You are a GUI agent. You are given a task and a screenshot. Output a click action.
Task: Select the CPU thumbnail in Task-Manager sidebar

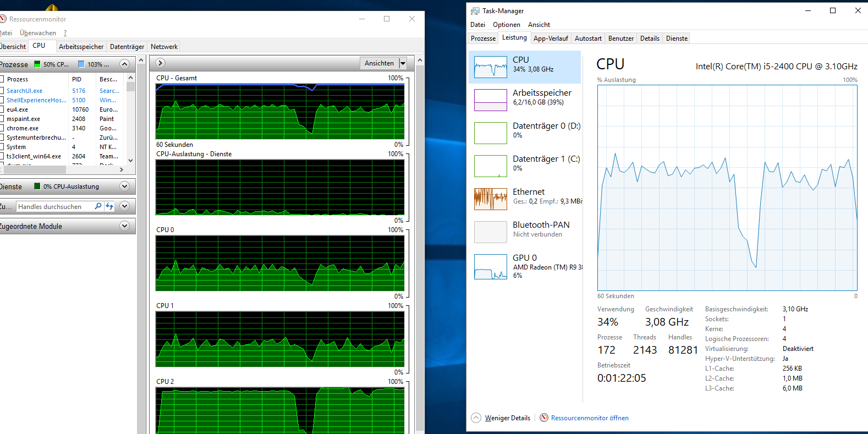click(491, 67)
